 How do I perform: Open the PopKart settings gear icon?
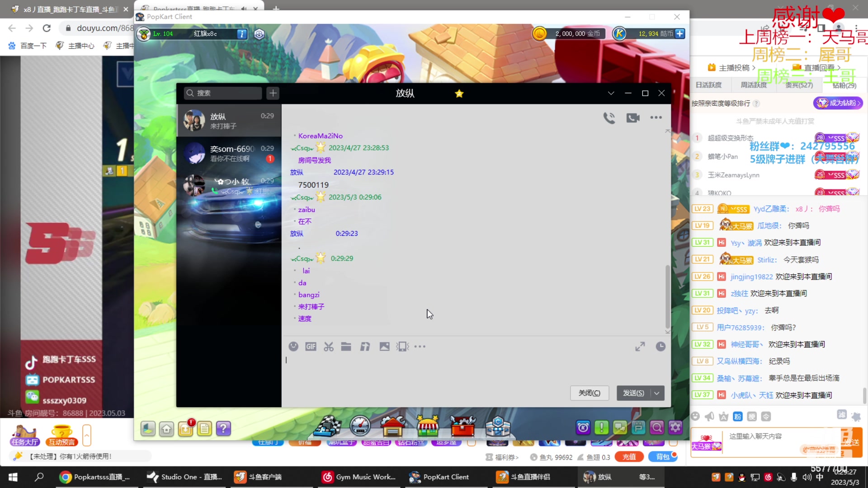coord(675,427)
